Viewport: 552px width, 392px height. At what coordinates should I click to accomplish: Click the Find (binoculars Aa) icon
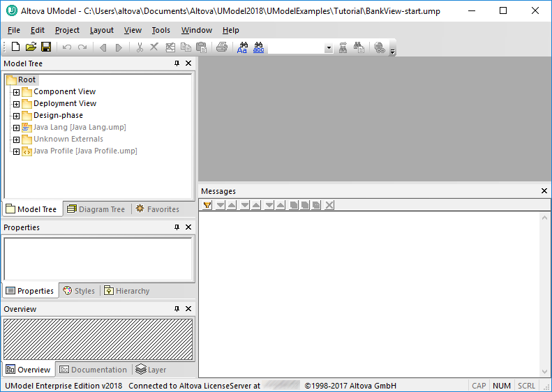[243, 47]
